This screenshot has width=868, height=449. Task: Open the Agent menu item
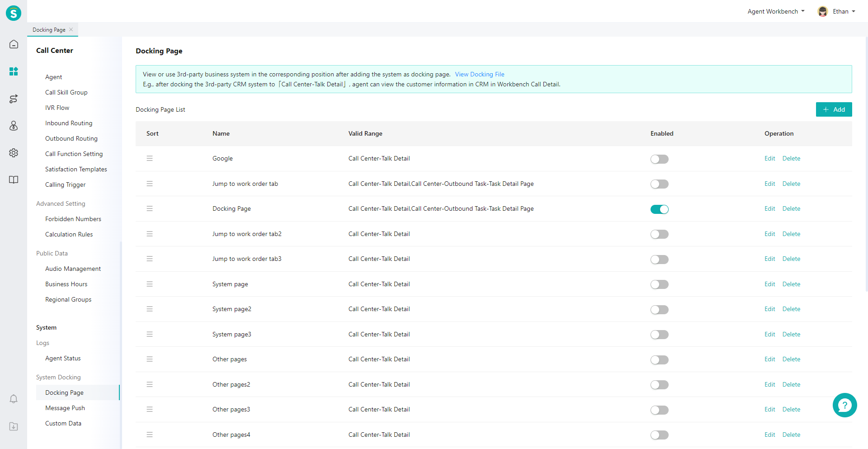[54, 77]
